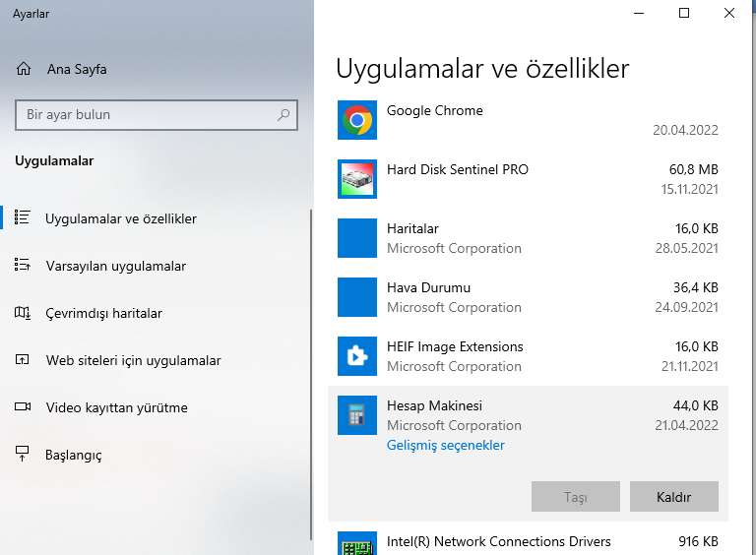Click the sidebar vertical scrollbar
The image size is (756, 555).
311,375
